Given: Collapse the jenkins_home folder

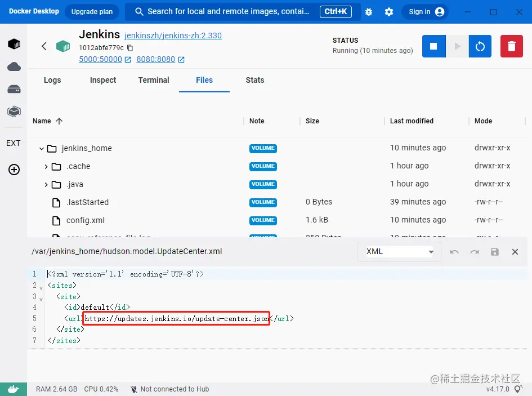Looking at the screenshot, I should [42, 148].
